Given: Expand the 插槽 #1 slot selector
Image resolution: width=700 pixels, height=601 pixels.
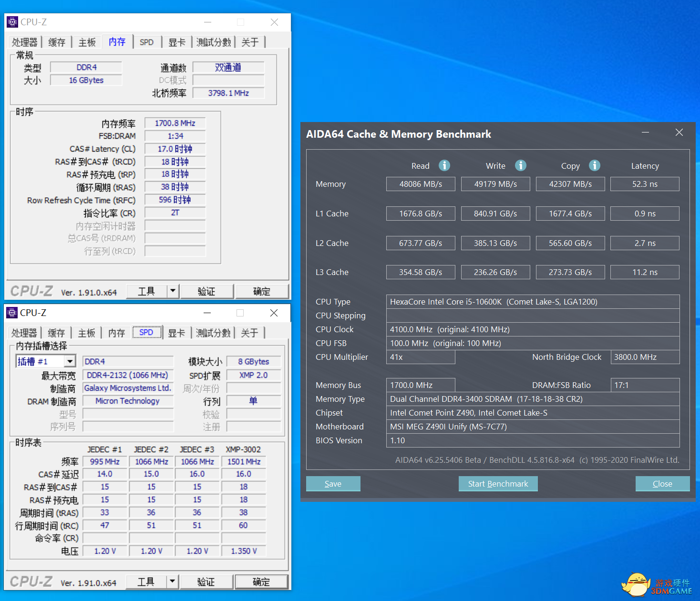Looking at the screenshot, I should (x=70, y=361).
